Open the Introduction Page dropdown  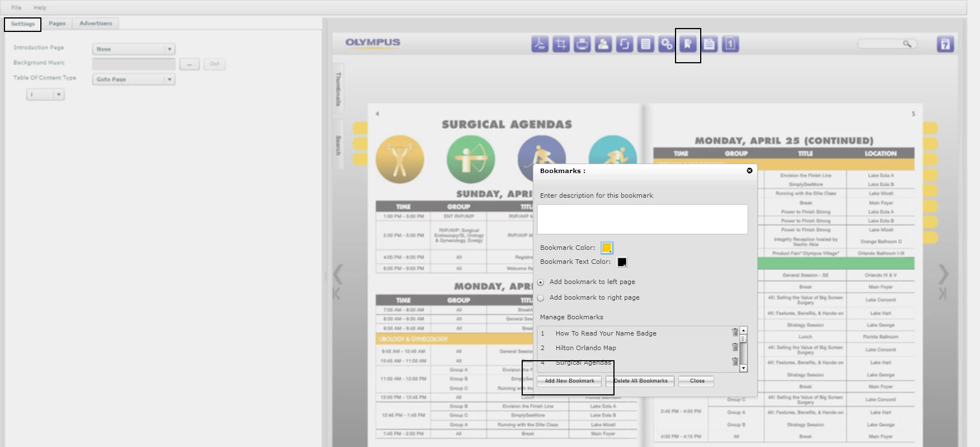point(134,49)
